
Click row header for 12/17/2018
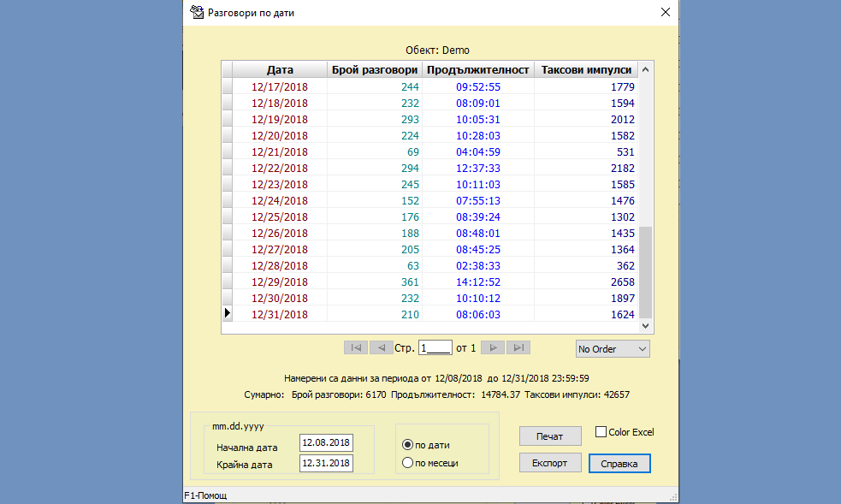(228, 87)
